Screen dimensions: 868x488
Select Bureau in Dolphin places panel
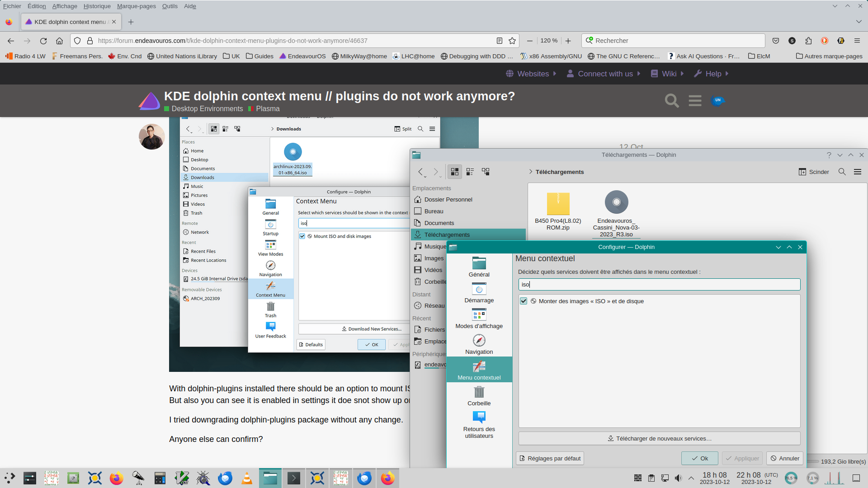468,211
